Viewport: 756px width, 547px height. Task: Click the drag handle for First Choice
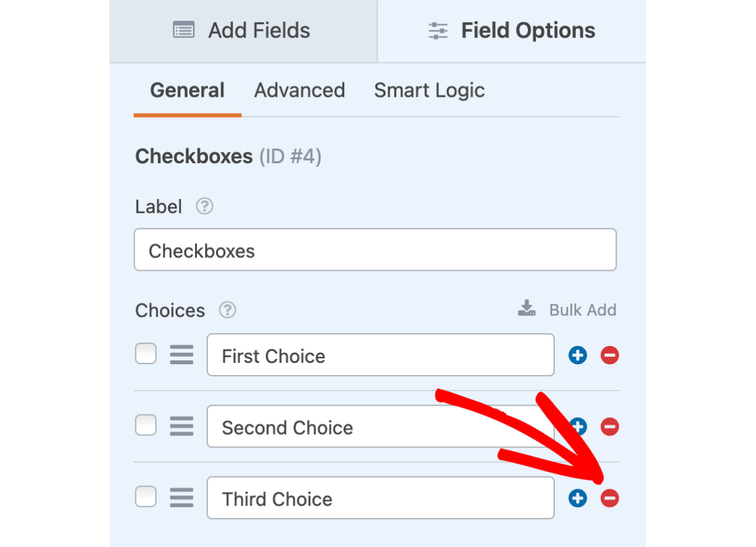[181, 353]
